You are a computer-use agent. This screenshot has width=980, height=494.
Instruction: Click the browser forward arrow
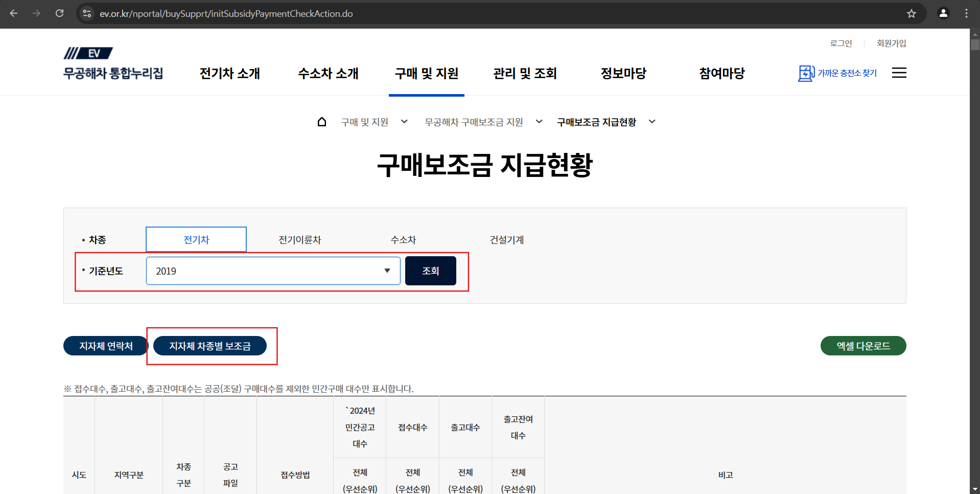(36, 13)
